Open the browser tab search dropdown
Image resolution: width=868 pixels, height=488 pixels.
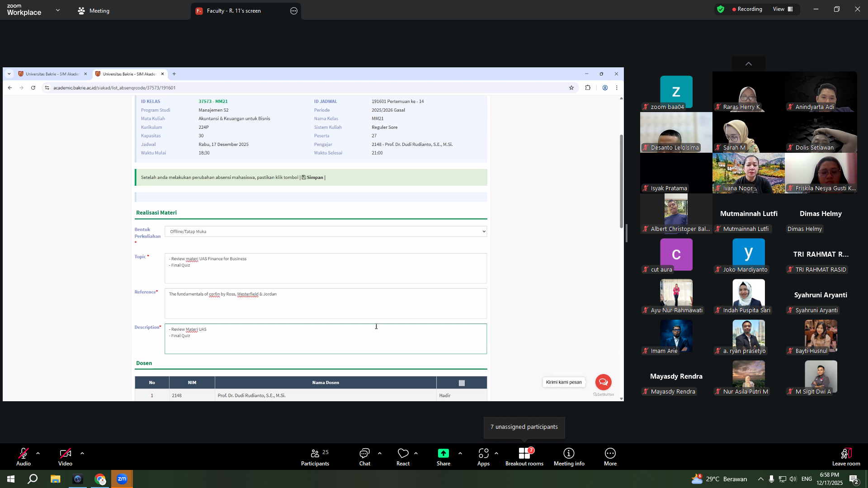pyautogui.click(x=9, y=74)
